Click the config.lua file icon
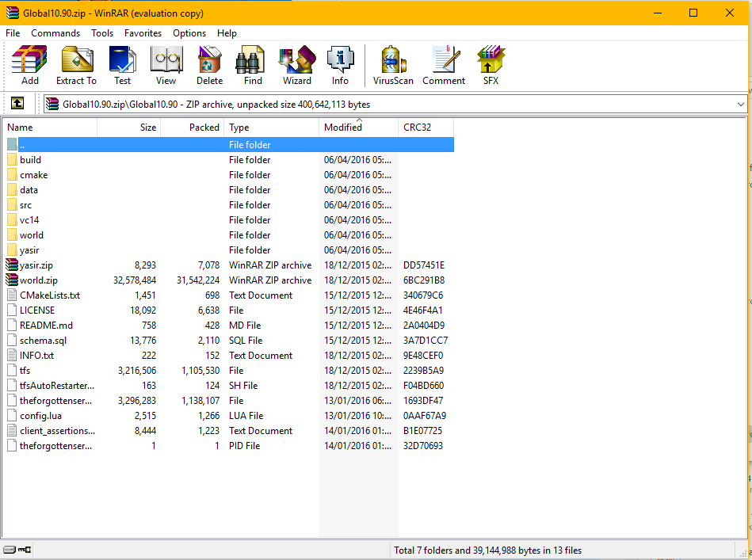 (x=12, y=416)
